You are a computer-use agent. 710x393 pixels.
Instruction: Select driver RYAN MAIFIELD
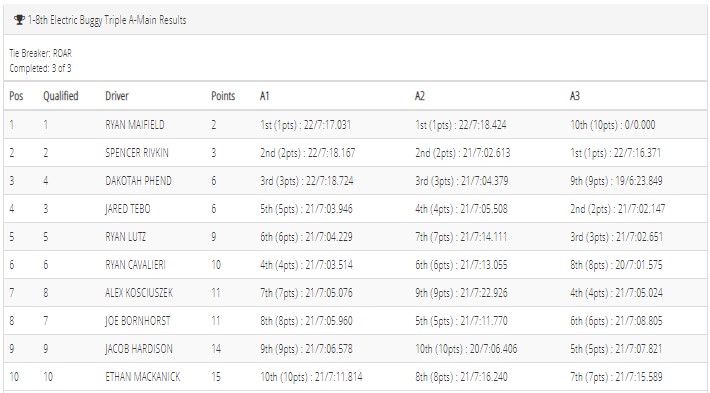(x=134, y=125)
